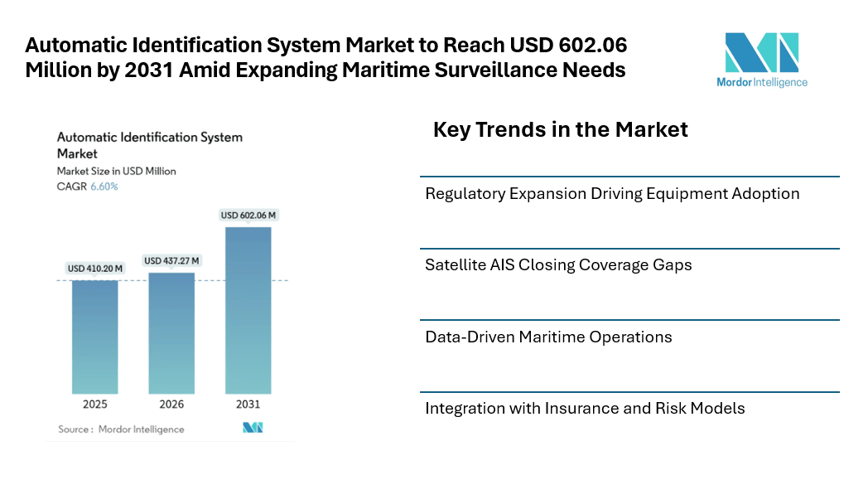Select the Data-Driven Maritime Operations item
This screenshot has height=480, width=868.
(548, 337)
